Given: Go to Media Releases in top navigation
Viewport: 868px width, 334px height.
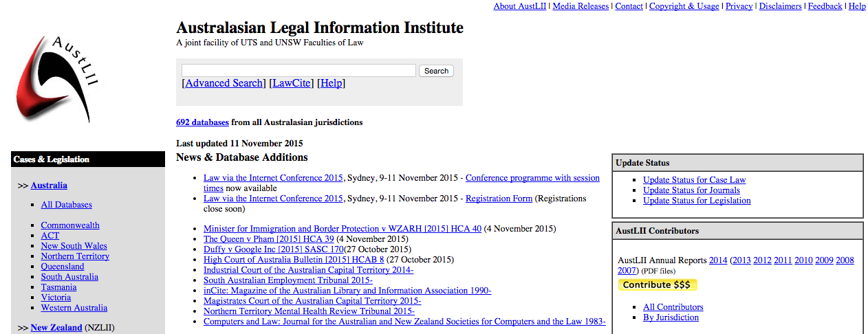Looking at the screenshot, I should point(581,6).
